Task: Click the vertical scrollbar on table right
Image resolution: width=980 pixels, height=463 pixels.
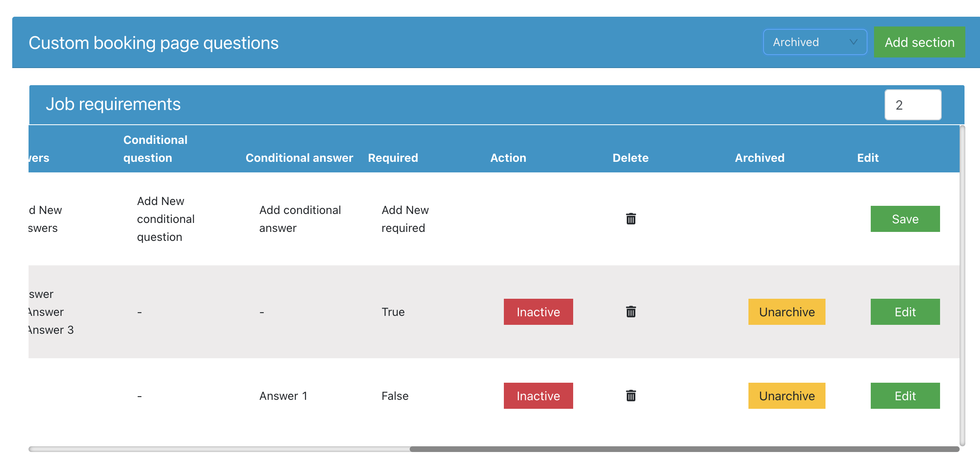Action: (x=962, y=285)
